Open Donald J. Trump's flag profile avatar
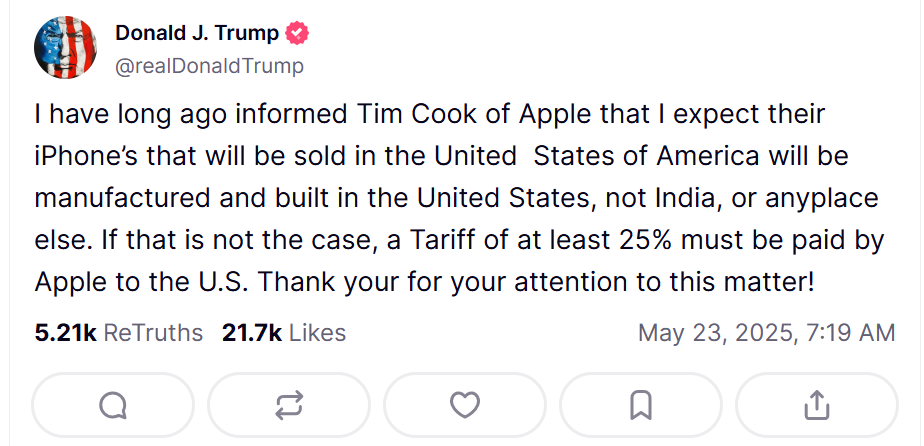This screenshot has width=924, height=446. point(65,48)
